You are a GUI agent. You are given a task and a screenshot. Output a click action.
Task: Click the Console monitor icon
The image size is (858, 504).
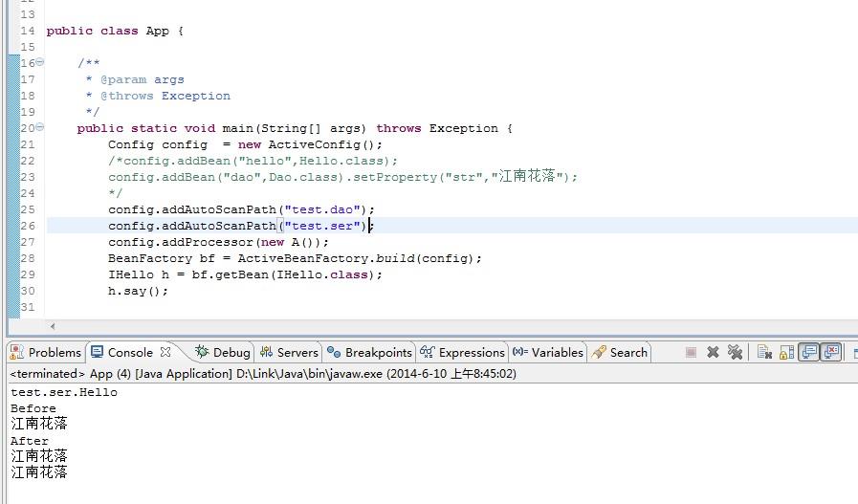97,352
